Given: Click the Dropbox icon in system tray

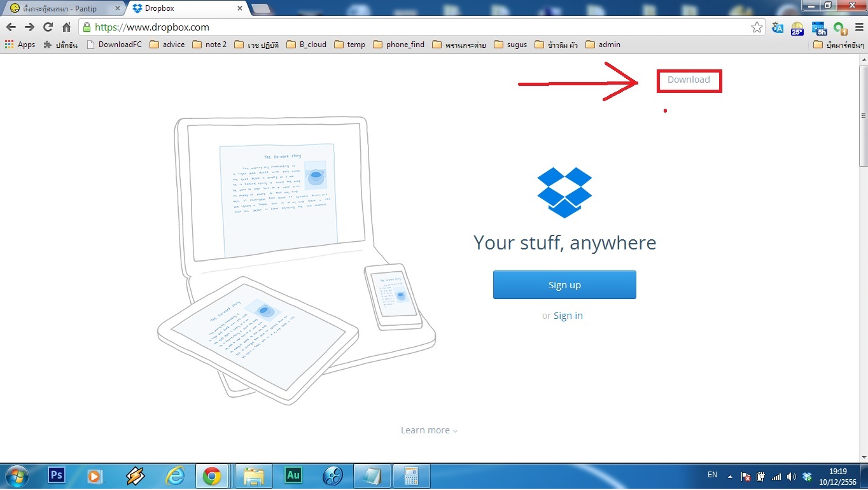Looking at the screenshot, I should [x=807, y=476].
